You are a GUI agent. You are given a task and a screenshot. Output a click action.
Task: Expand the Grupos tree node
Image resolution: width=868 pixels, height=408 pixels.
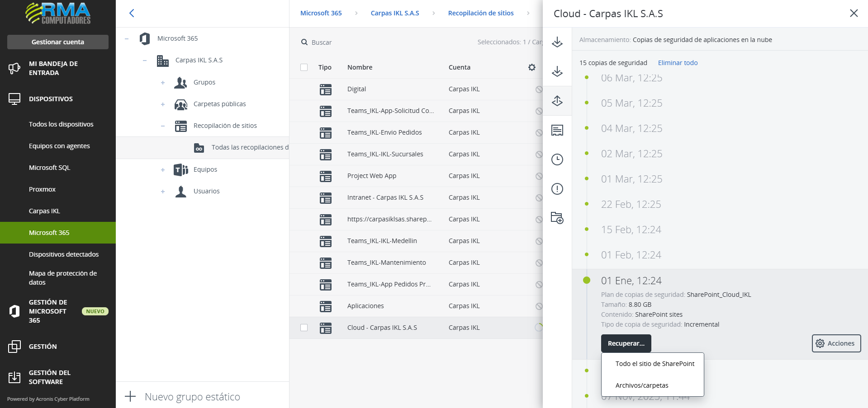point(163,83)
